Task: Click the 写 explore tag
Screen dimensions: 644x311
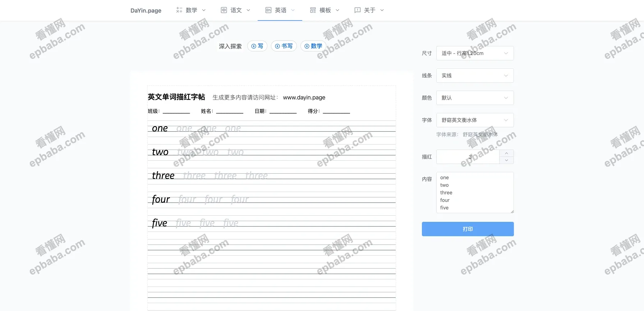Action: 257,46
